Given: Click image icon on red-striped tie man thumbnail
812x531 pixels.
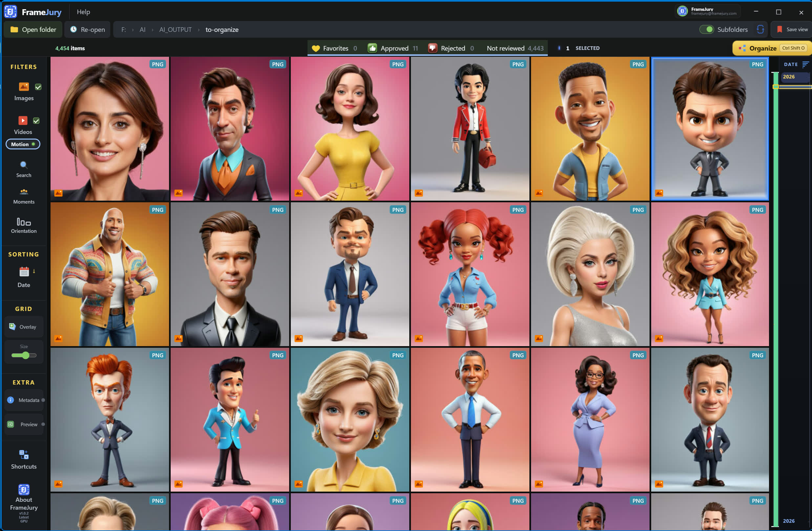Looking at the screenshot, I should 659,484.
